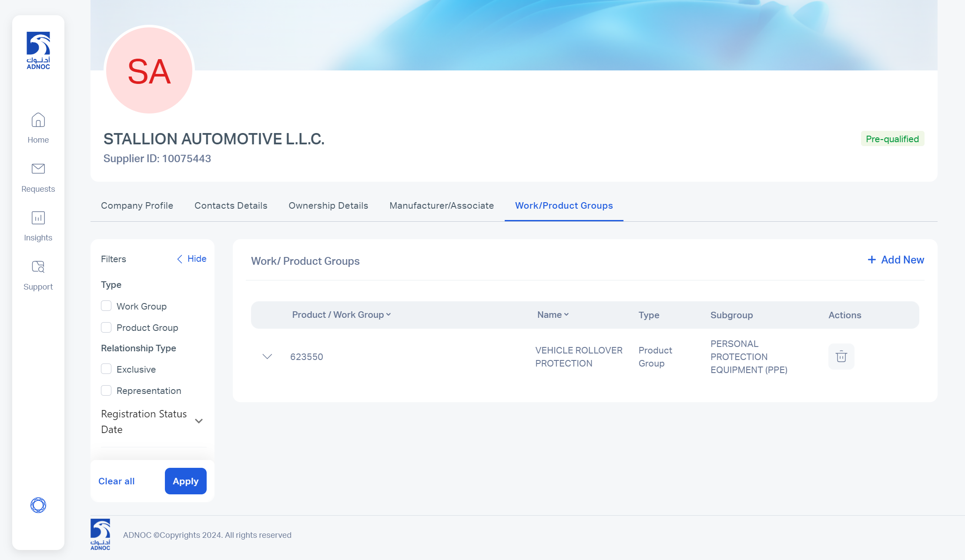Click the circular assistant icon at sidebar bottom
Image resolution: width=965 pixels, height=560 pixels.
point(38,505)
